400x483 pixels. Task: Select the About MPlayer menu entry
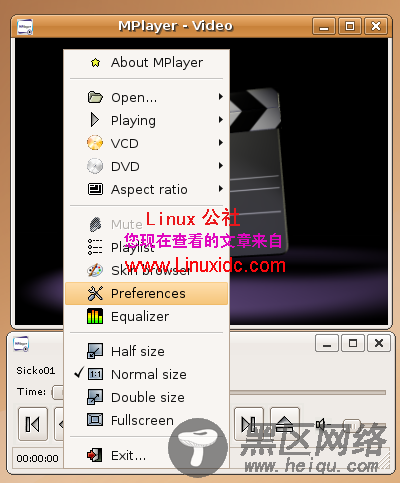click(x=146, y=63)
